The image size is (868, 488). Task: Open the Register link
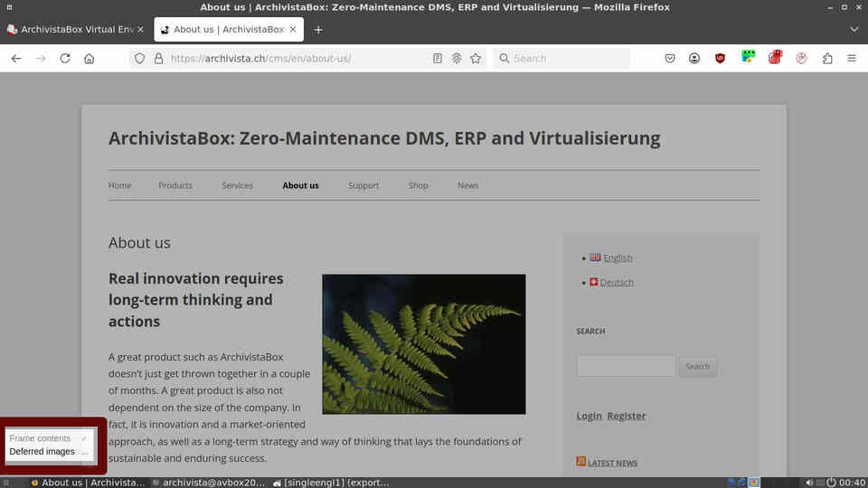626,416
